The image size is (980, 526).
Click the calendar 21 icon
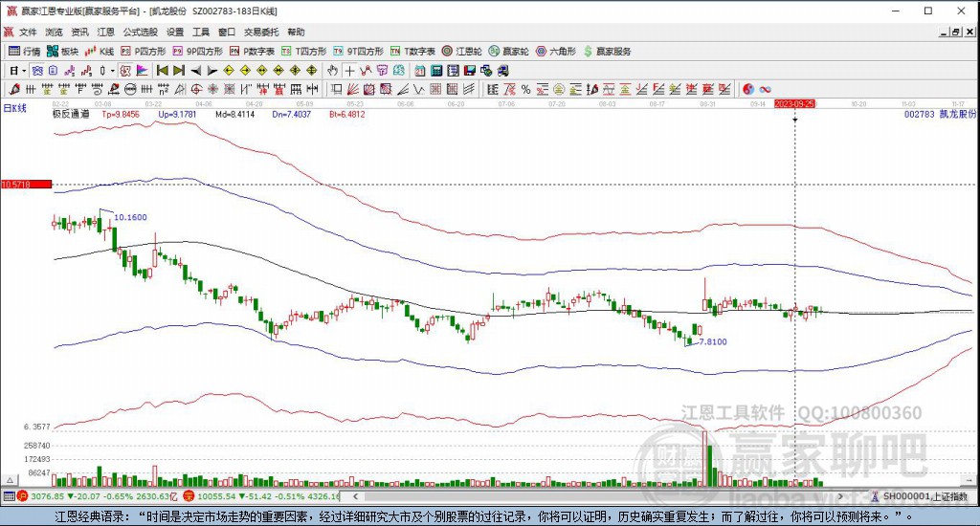[x=420, y=71]
